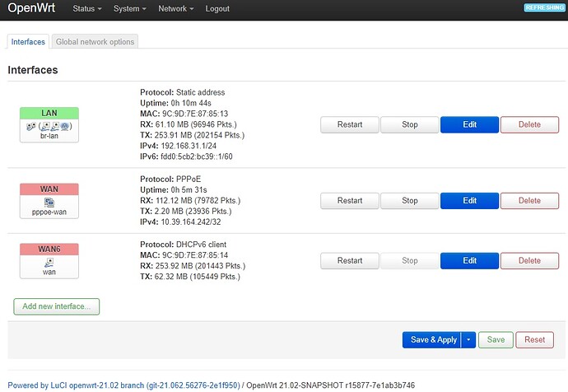Click the greyed Stop button for WAN6

[410, 261]
